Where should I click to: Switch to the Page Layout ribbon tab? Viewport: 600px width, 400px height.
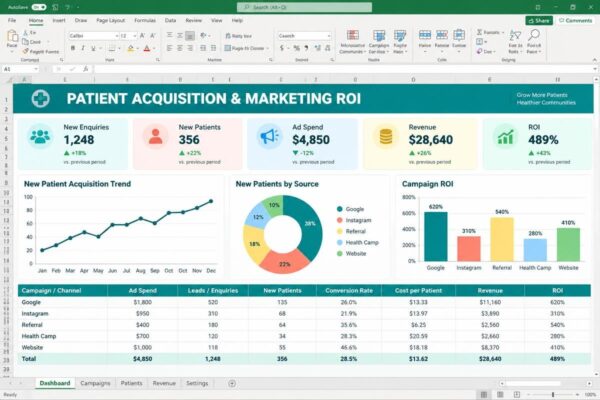(x=111, y=20)
